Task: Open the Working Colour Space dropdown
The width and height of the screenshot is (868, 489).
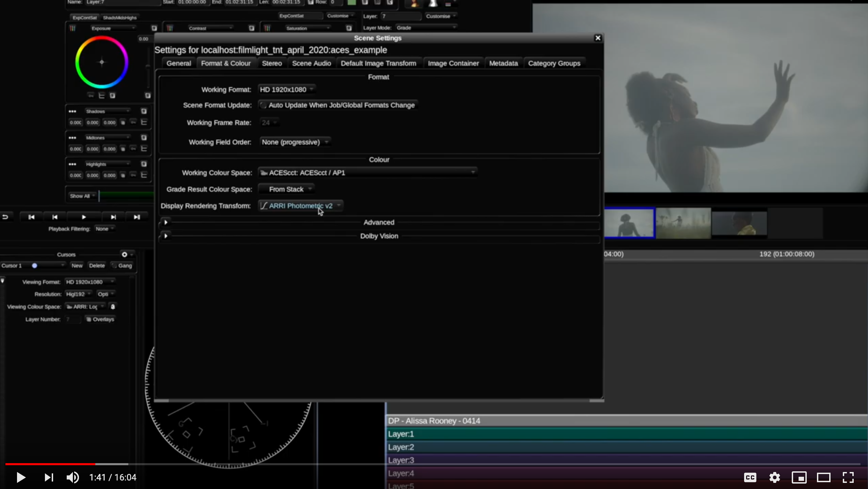Action: [368, 172]
